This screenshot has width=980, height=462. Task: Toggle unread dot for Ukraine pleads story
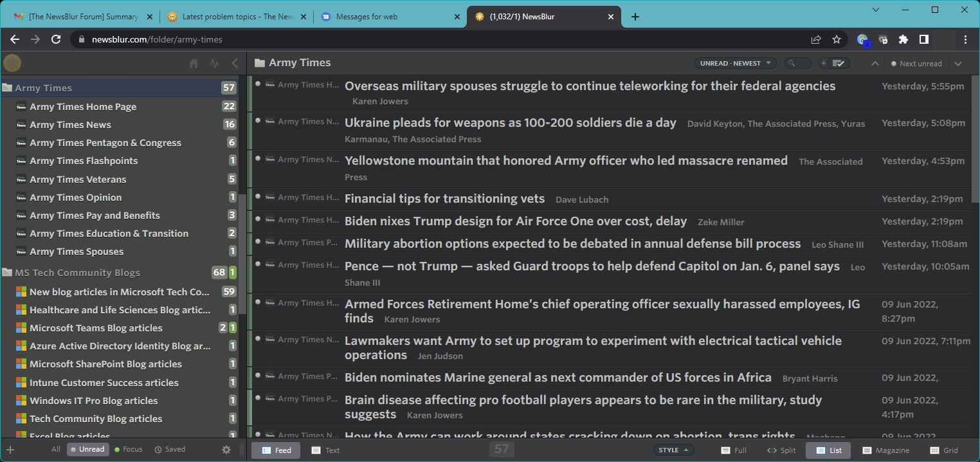pyautogui.click(x=258, y=120)
